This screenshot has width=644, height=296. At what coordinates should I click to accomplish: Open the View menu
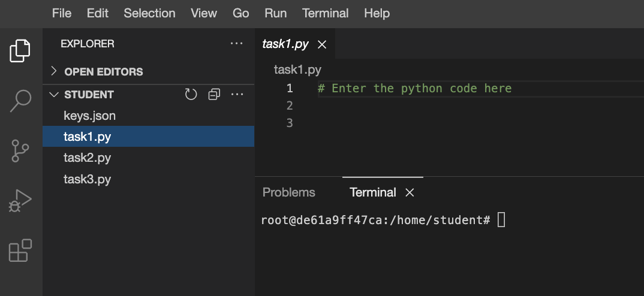coord(204,14)
